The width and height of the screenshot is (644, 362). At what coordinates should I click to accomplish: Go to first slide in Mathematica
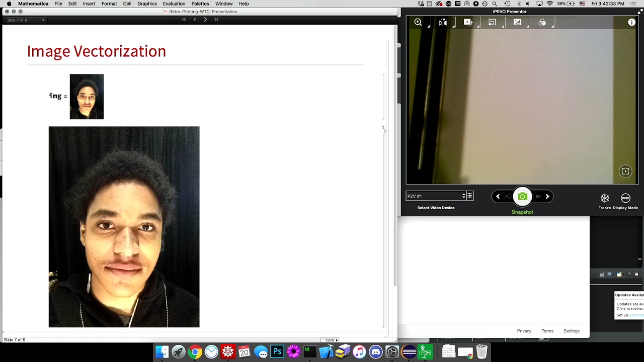tap(184, 20)
